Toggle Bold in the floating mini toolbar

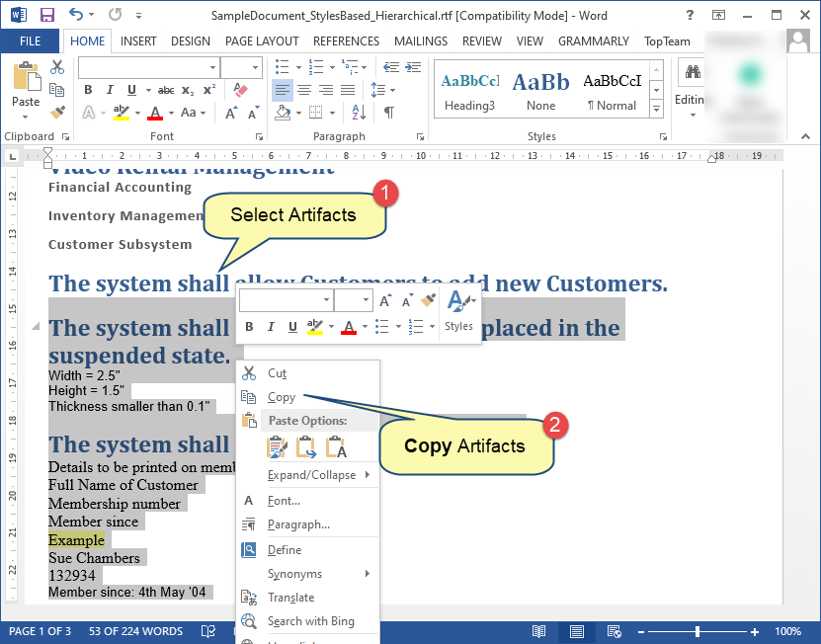[x=249, y=327]
